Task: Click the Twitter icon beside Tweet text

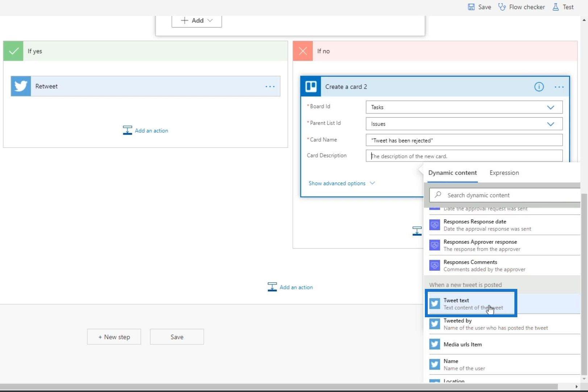Action: click(435, 303)
